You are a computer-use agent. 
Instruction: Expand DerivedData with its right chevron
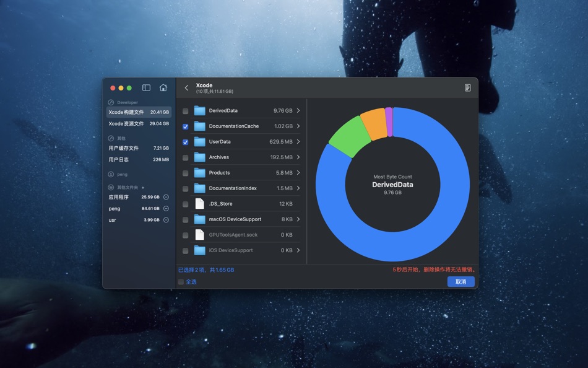pyautogui.click(x=298, y=110)
